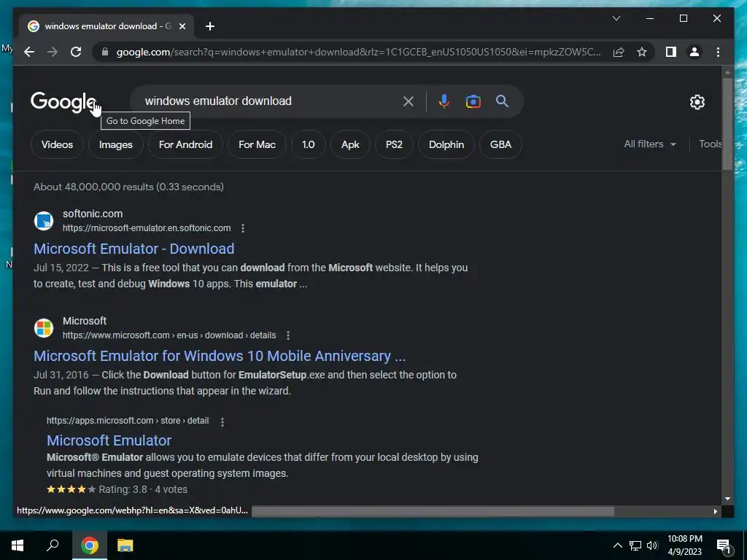Go back using the browser back arrow

pyautogui.click(x=29, y=52)
